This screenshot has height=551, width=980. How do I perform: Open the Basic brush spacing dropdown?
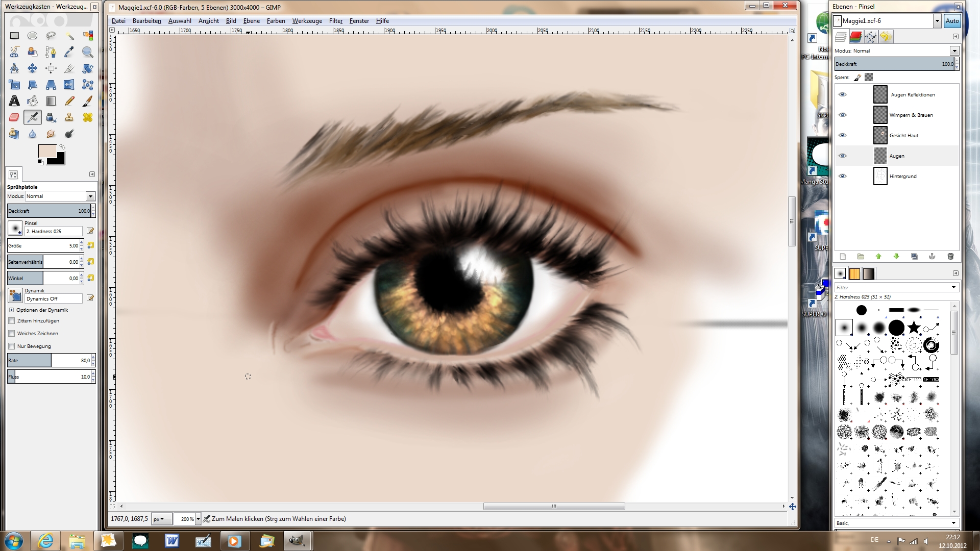(x=953, y=523)
